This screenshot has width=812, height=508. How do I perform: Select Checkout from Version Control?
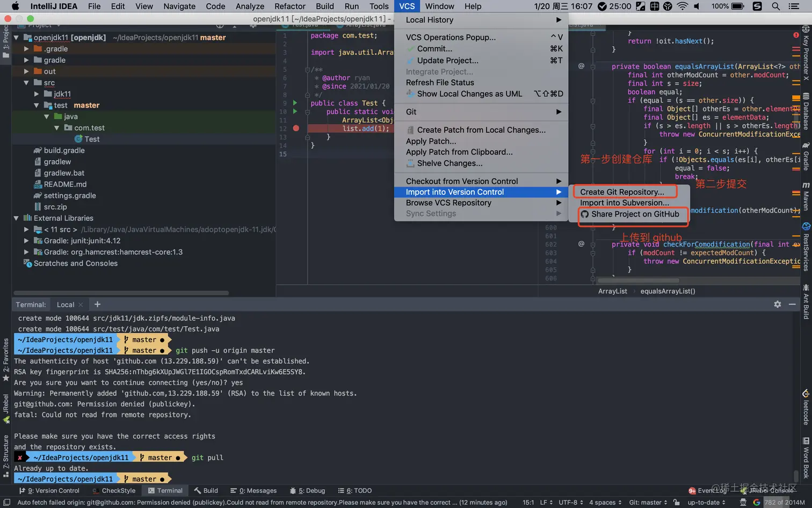pos(481,181)
